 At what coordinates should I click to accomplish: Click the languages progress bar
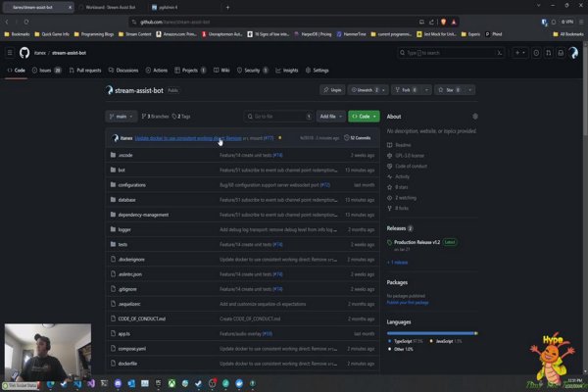pos(432,333)
